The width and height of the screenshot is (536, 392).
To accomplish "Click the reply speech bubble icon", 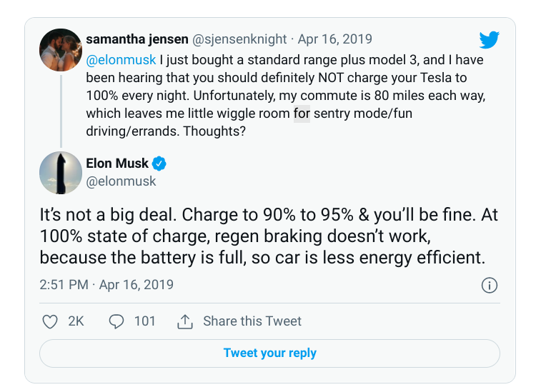I will (x=116, y=321).
